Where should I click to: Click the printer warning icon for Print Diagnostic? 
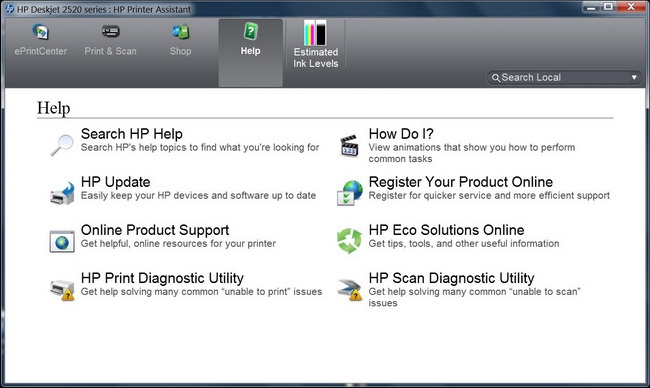point(62,289)
